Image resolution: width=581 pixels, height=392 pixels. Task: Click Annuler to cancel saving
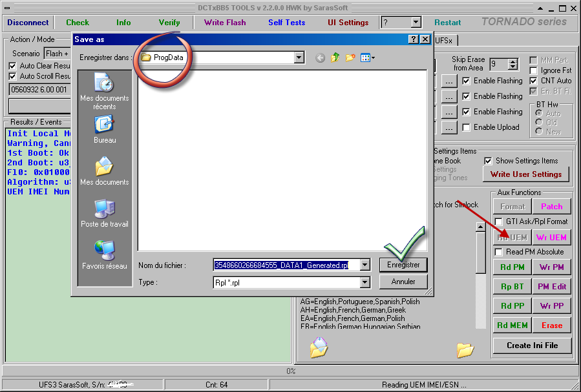tap(403, 282)
